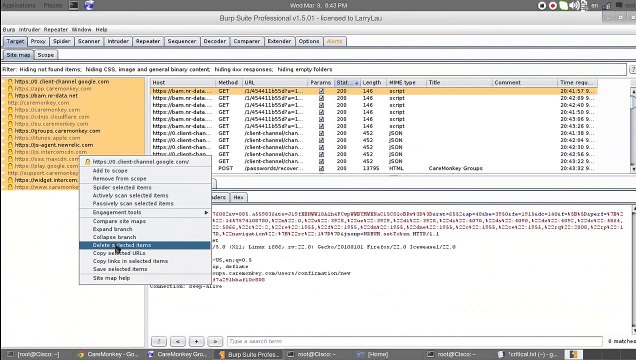The width and height of the screenshot is (636, 360).
Task: Switch to the Proxy tab
Action: pos(38,41)
